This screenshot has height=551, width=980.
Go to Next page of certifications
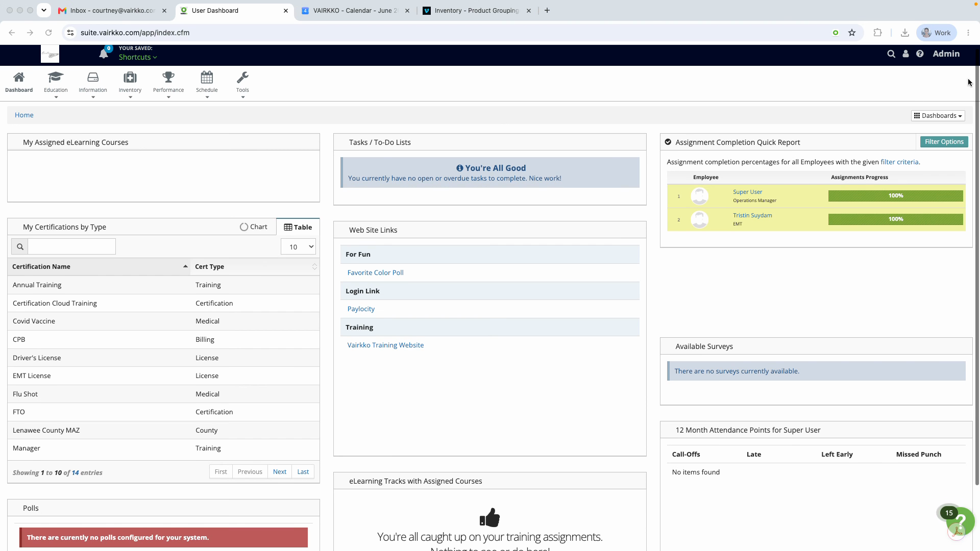click(x=280, y=472)
